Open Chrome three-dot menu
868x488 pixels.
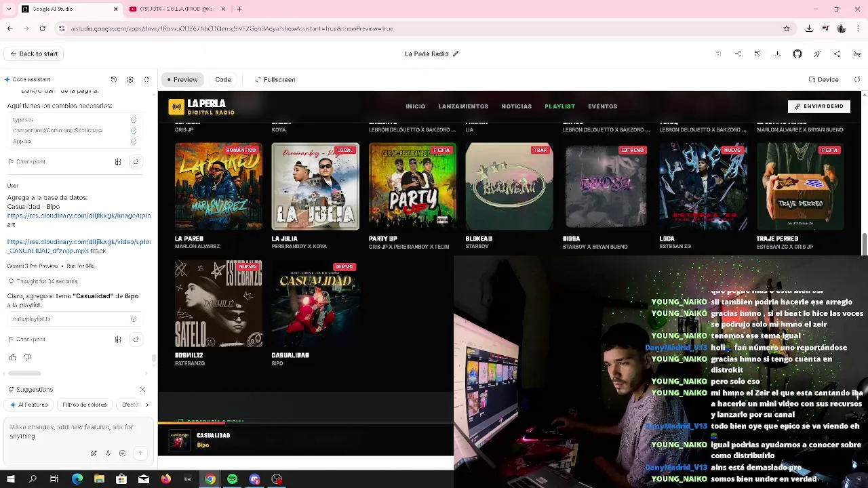pyautogui.click(x=859, y=28)
